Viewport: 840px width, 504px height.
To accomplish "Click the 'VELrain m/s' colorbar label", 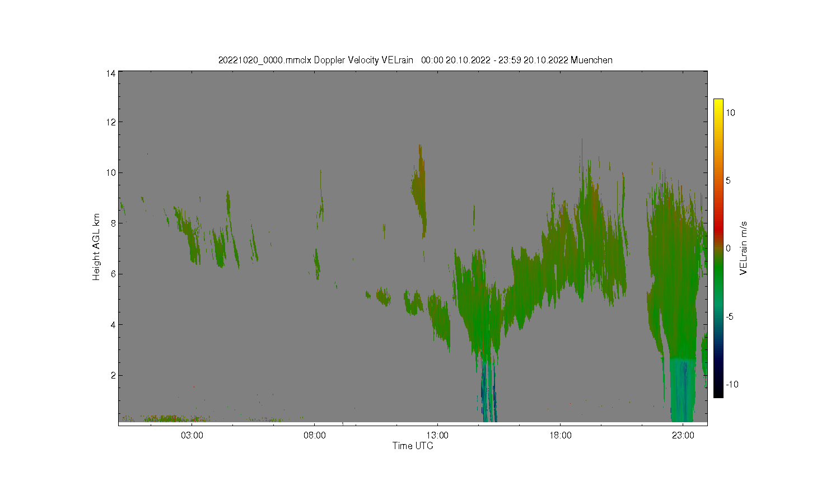I will coord(744,248).
